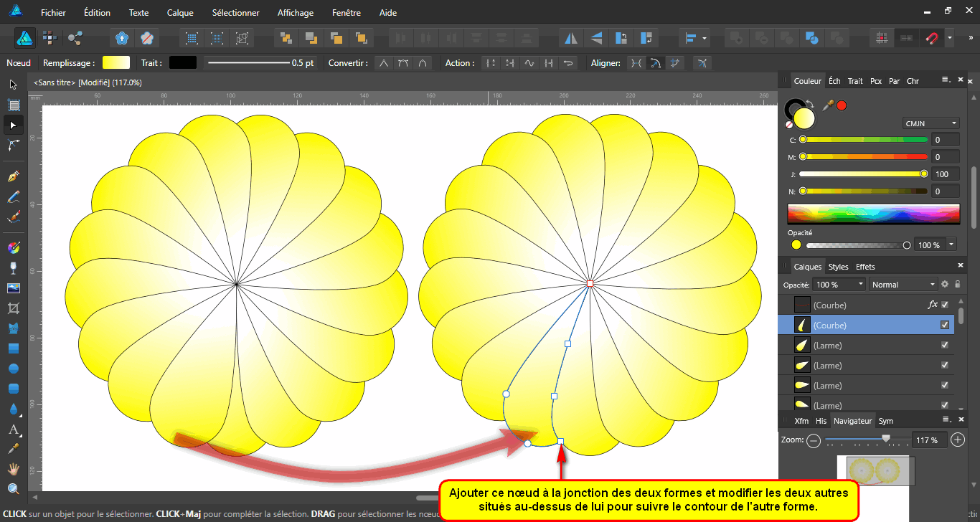
Task: Select the Rounded Rectangle tool
Action: [x=13, y=389]
